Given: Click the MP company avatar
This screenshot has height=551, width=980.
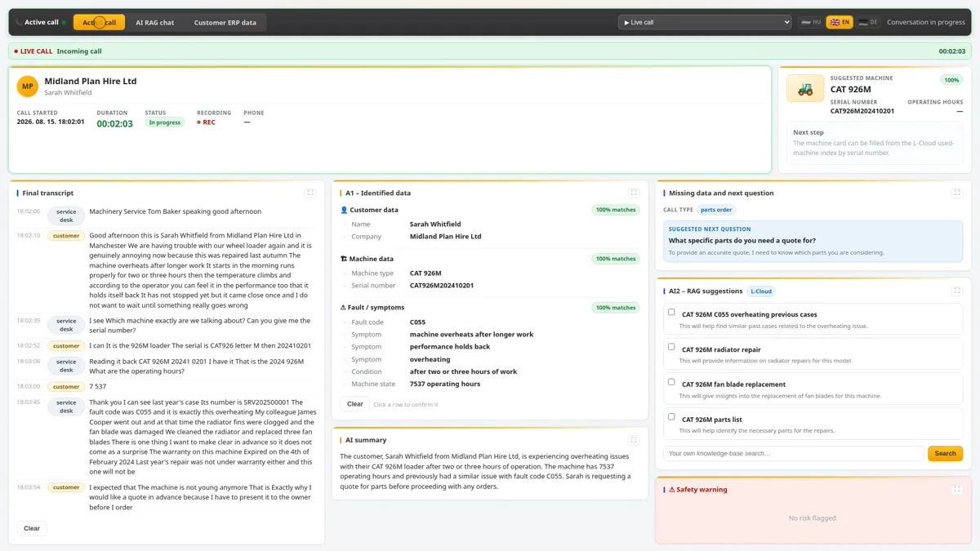Looking at the screenshot, I should [x=28, y=86].
